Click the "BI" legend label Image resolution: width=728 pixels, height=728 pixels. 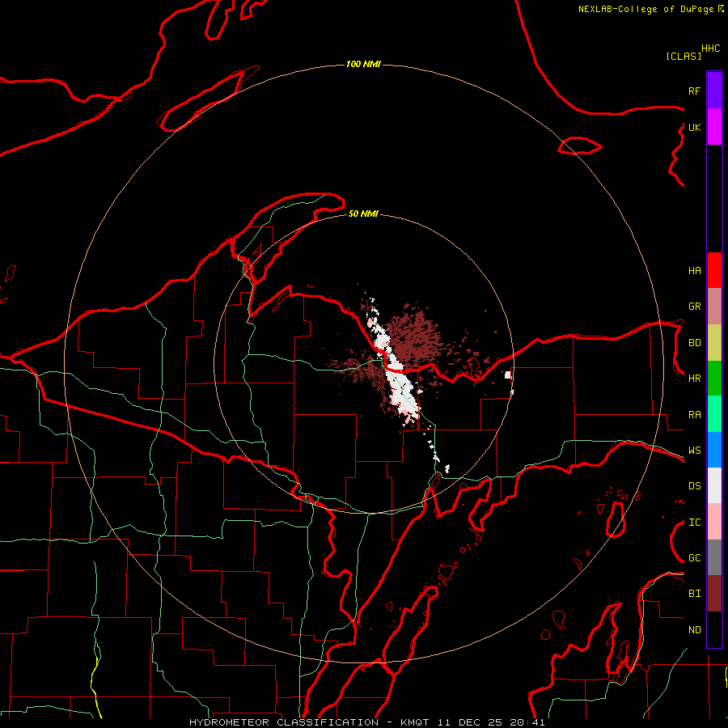[694, 594]
